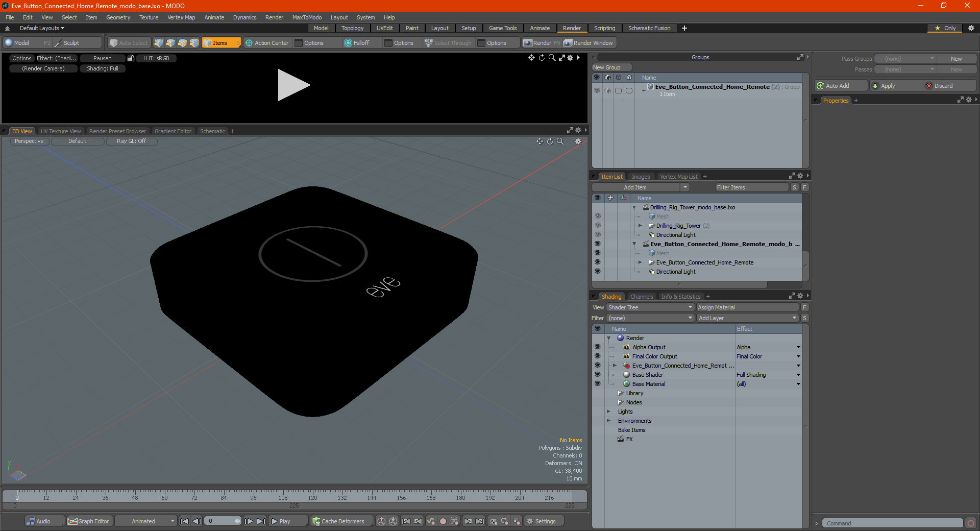Viewport: 980px width, 531px height.
Task: Switch to Channels tab
Action: tap(641, 297)
